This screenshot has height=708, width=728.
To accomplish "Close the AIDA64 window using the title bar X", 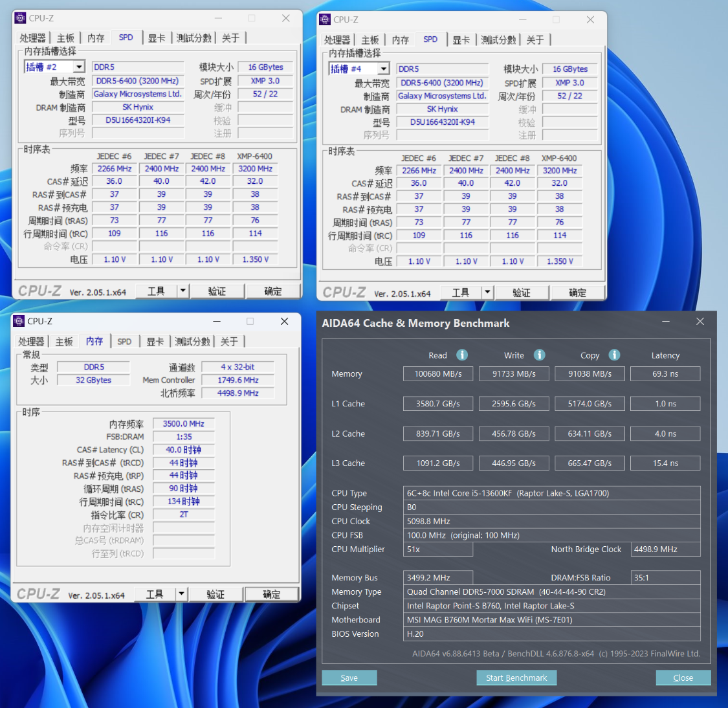I will click(700, 321).
